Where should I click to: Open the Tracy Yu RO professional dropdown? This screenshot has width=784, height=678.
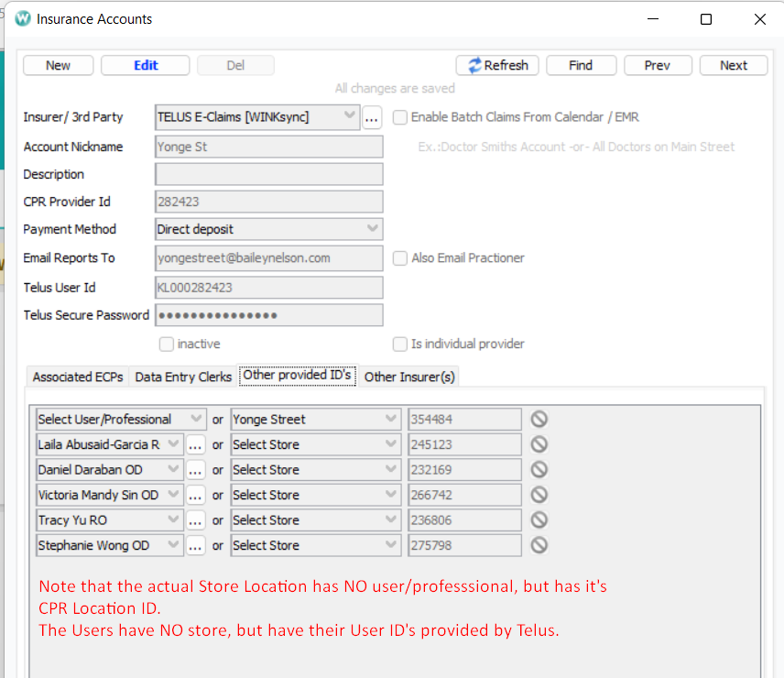[110, 520]
